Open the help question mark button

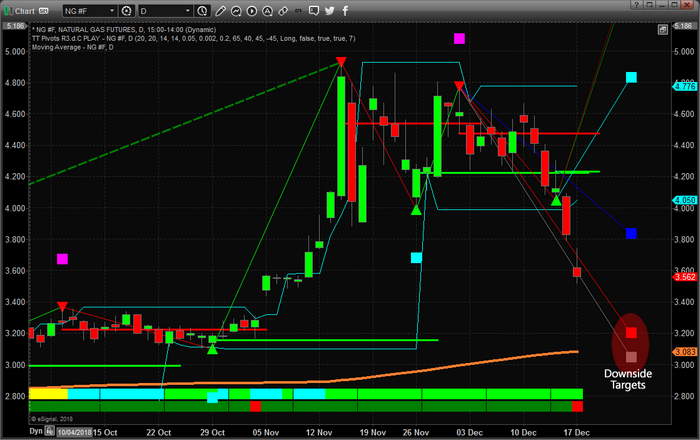click(637, 5)
